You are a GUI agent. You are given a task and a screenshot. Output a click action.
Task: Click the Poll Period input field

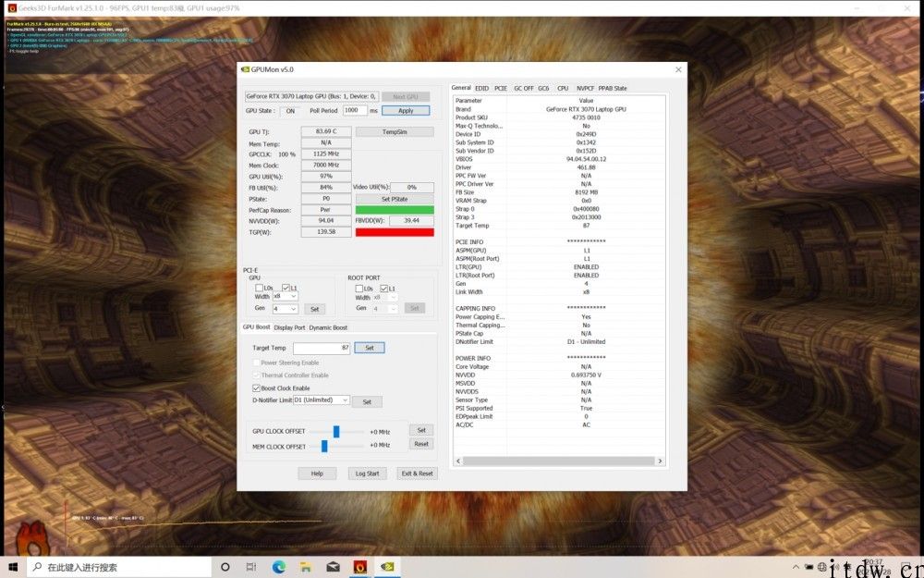(x=356, y=110)
